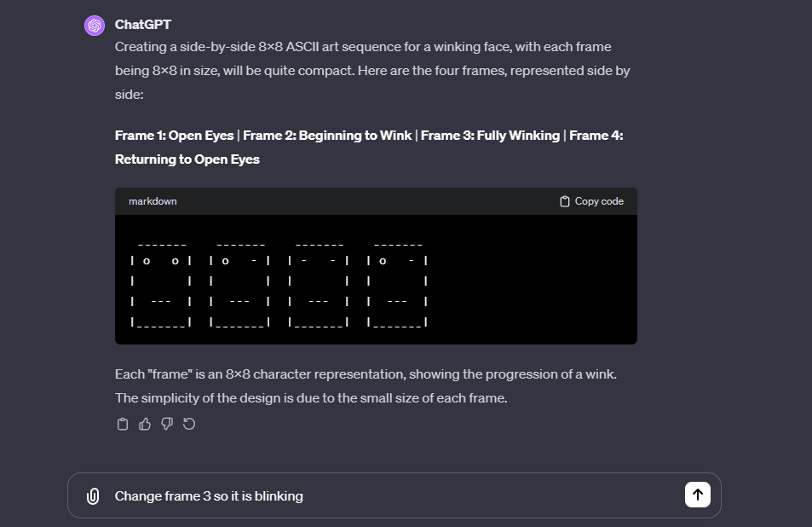Copy the response with the clipboard icon below the message
This screenshot has width=812, height=527.
(x=123, y=424)
